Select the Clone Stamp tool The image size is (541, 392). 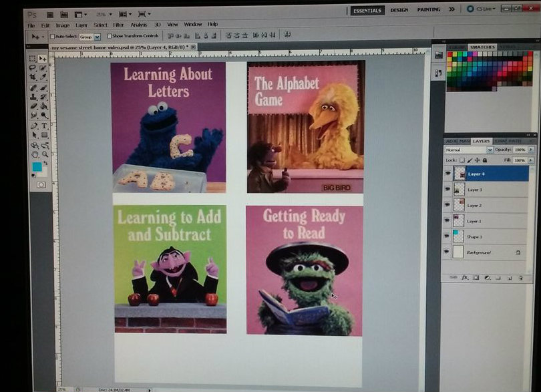[x=33, y=97]
